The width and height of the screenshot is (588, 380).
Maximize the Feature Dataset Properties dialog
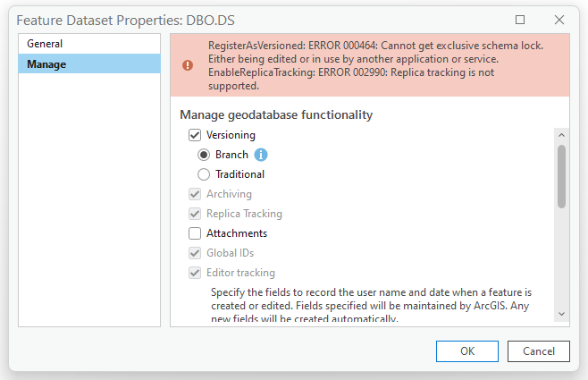[x=520, y=19]
